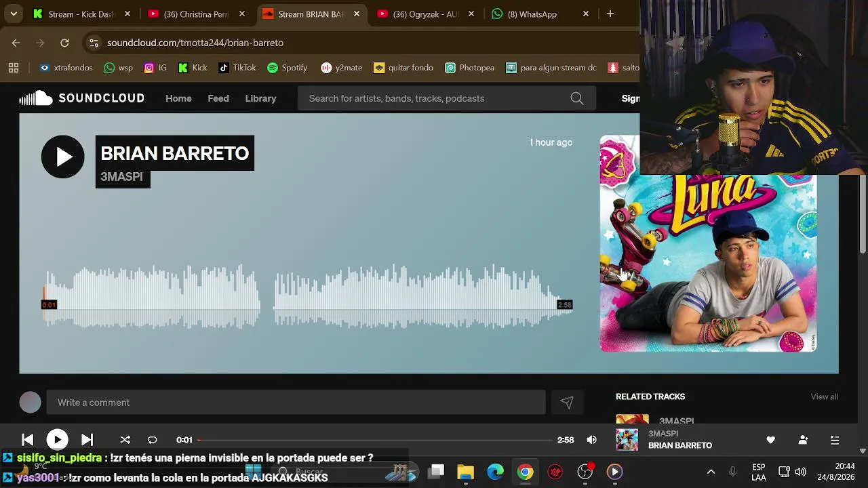Open BRIAN BARRETO title in player bar
The width and height of the screenshot is (868, 488).
[x=680, y=445]
